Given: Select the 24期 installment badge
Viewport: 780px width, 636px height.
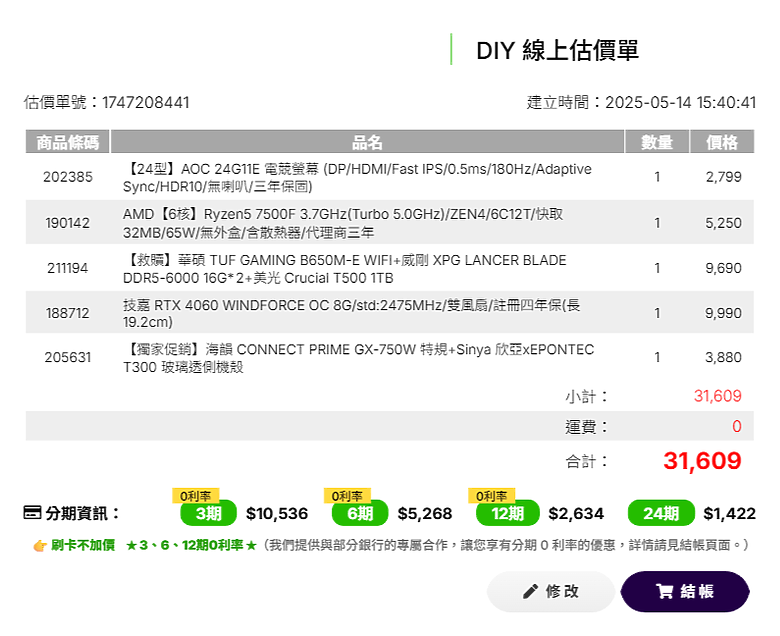Looking at the screenshot, I should (x=661, y=513).
